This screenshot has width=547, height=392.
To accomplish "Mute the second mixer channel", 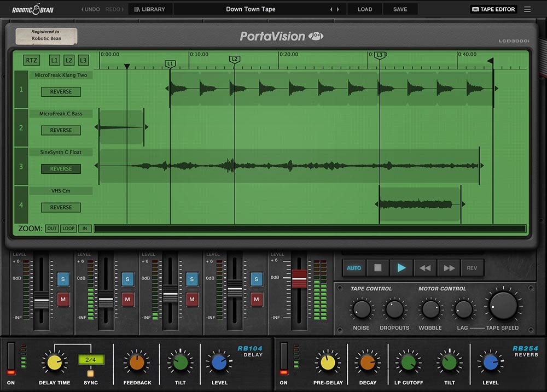I will pos(127,300).
